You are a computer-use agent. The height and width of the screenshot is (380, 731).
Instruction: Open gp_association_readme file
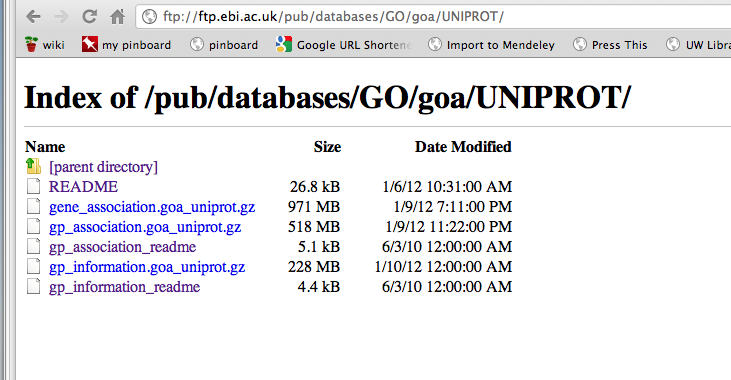123,247
